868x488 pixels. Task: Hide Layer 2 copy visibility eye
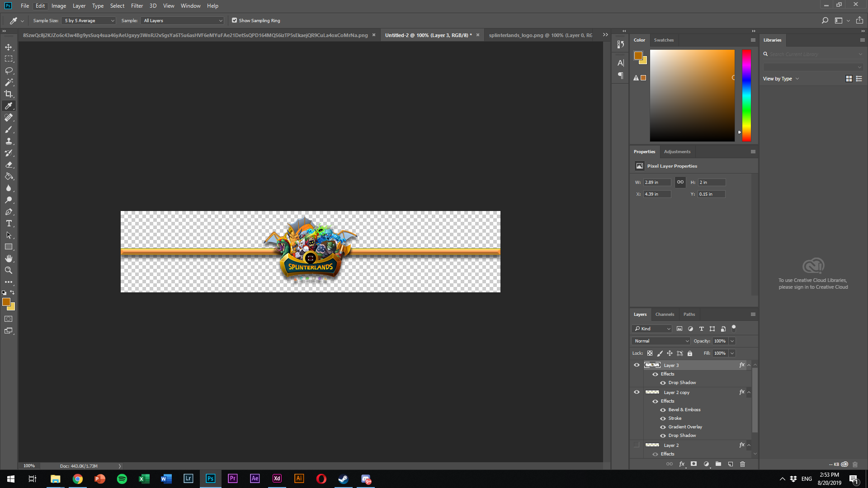637,392
